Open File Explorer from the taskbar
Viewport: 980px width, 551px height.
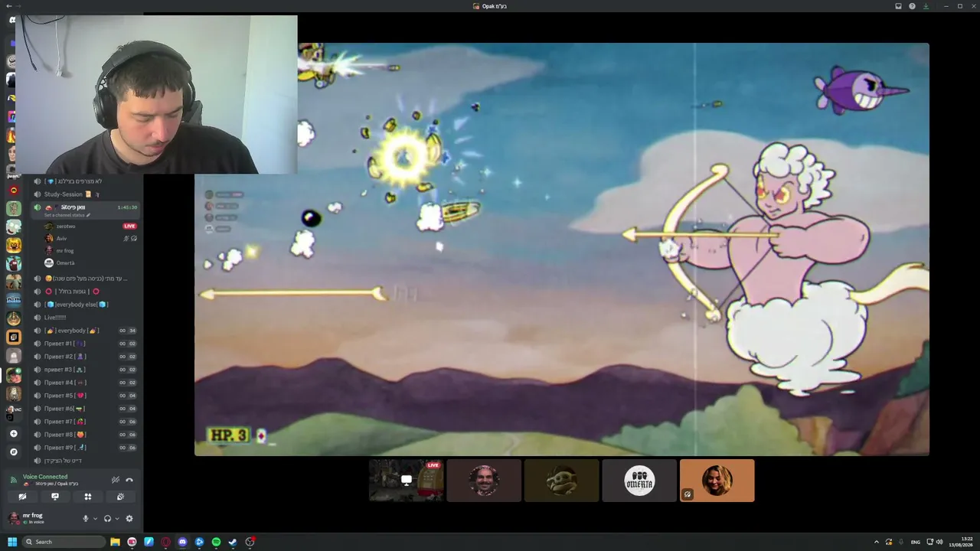click(x=115, y=542)
